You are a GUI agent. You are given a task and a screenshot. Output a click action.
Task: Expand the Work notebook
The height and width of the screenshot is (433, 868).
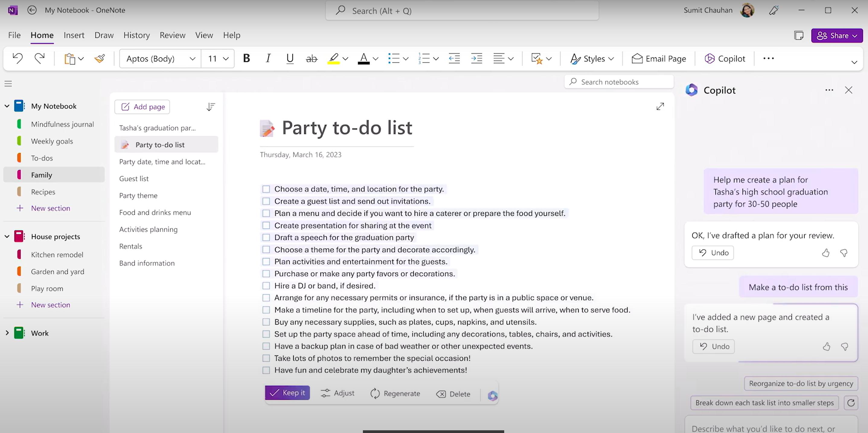[x=7, y=333]
